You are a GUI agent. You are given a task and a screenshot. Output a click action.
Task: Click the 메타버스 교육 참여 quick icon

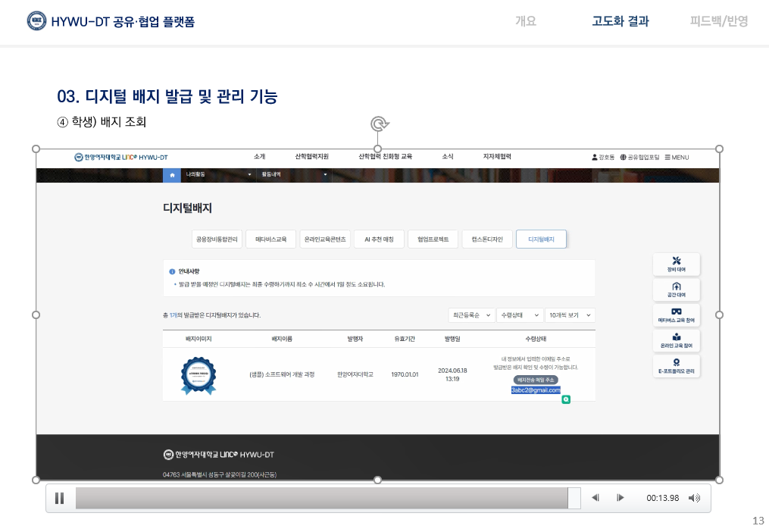(x=677, y=315)
